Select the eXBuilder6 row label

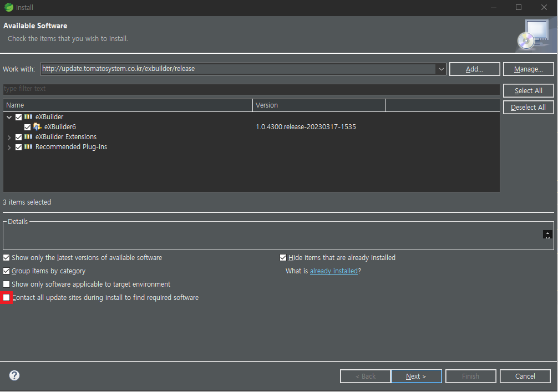click(x=60, y=126)
